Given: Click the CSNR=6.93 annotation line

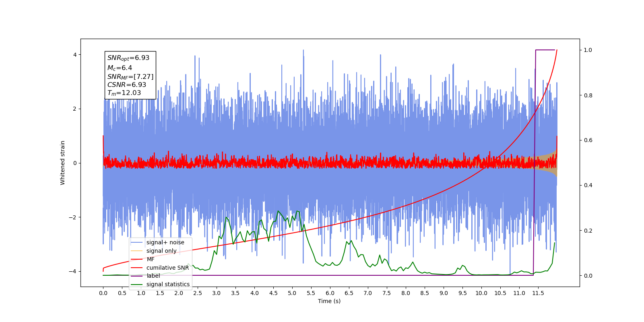Looking at the screenshot, I should [x=127, y=85].
